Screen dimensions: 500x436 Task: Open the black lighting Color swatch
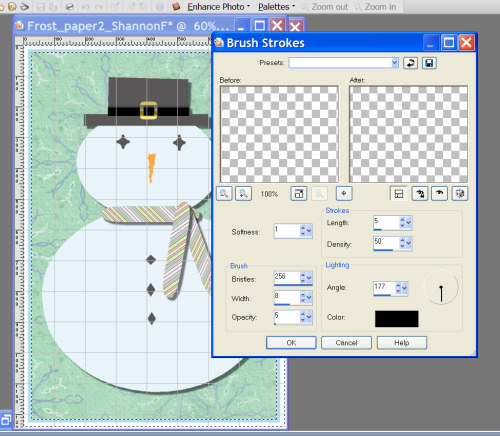(x=396, y=319)
